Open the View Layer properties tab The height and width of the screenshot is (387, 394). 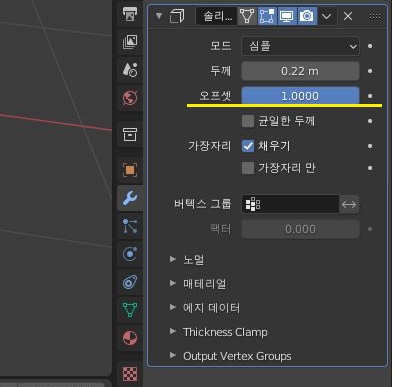pyautogui.click(x=130, y=42)
